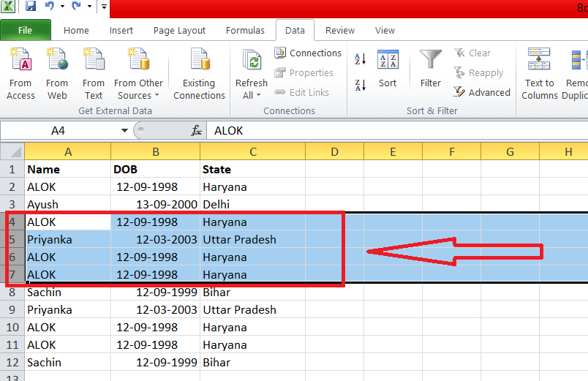The image size is (588, 381).
Task: Expand the Refresh All dropdown
Action: (252, 95)
